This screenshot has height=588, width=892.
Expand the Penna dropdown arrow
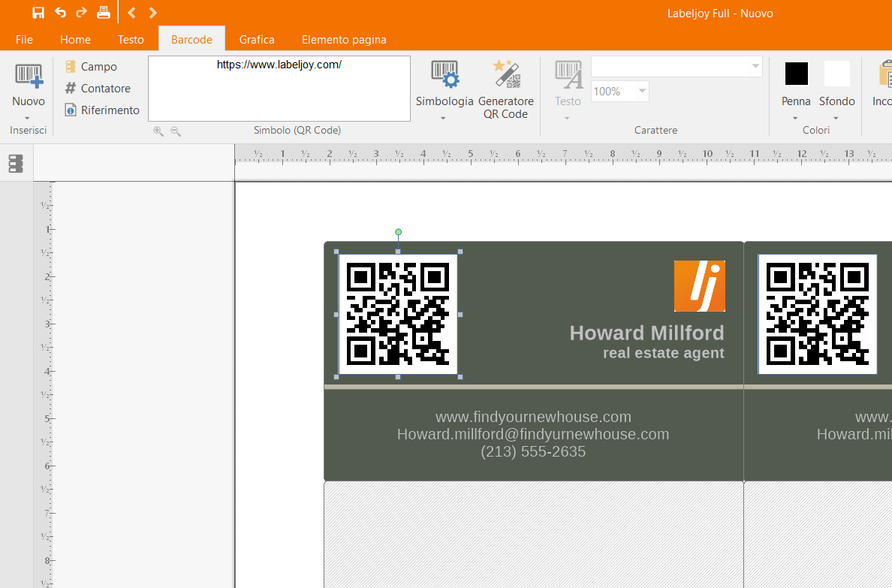click(x=795, y=119)
